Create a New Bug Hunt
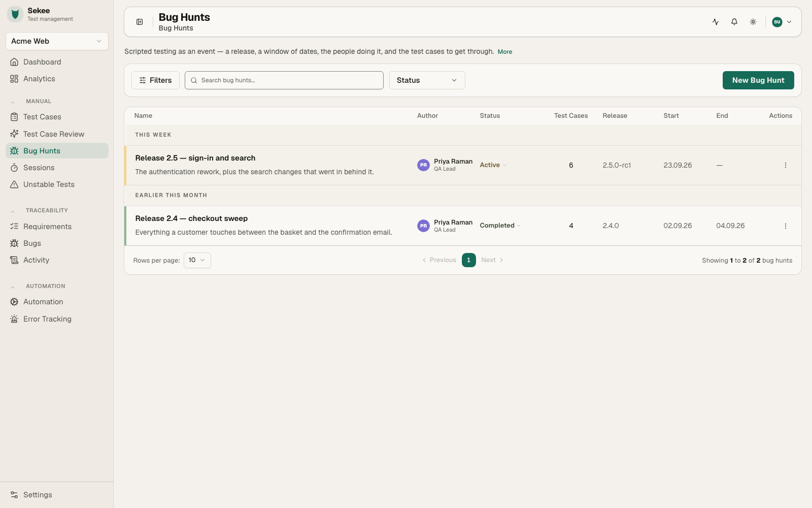812x508 pixels. point(758,80)
